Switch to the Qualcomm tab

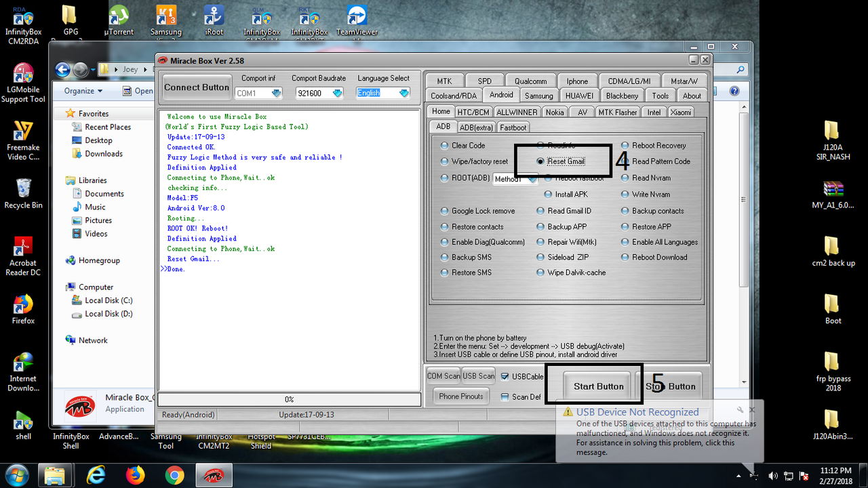point(530,81)
